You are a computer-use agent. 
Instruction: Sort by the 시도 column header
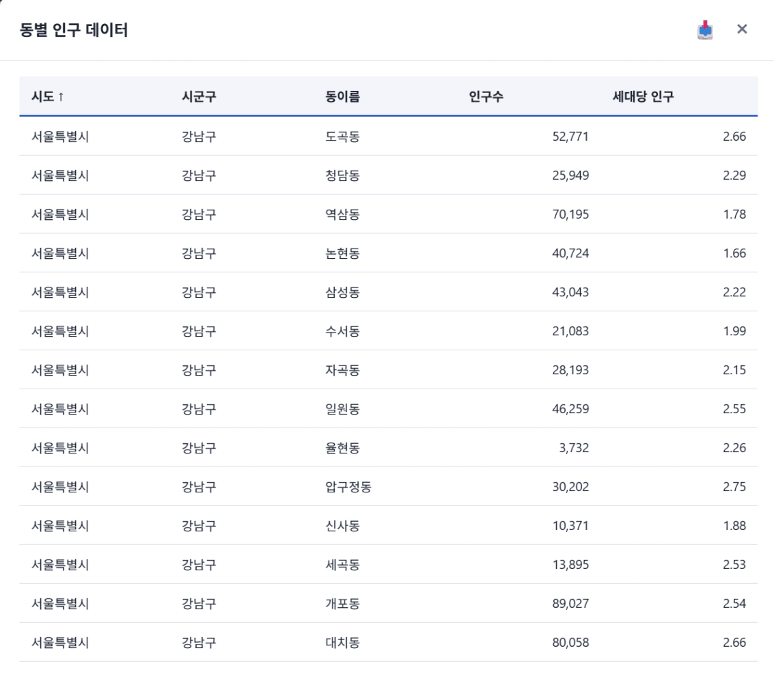click(x=48, y=97)
